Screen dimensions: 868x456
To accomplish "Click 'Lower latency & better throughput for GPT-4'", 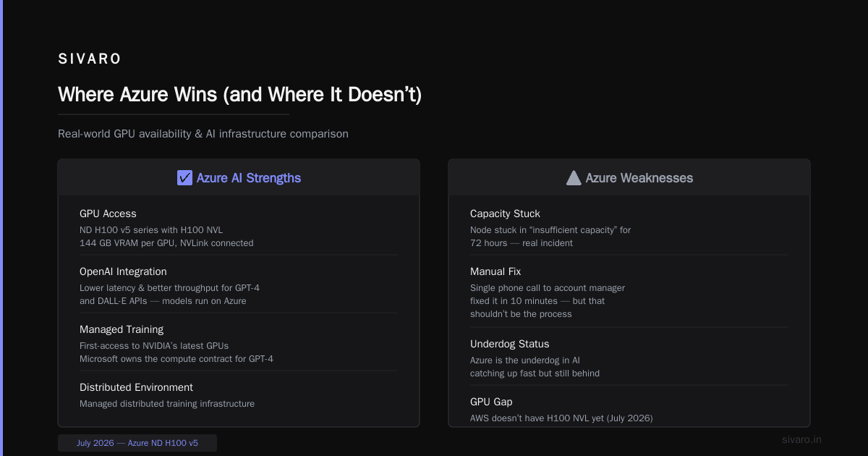I will pyautogui.click(x=169, y=288).
